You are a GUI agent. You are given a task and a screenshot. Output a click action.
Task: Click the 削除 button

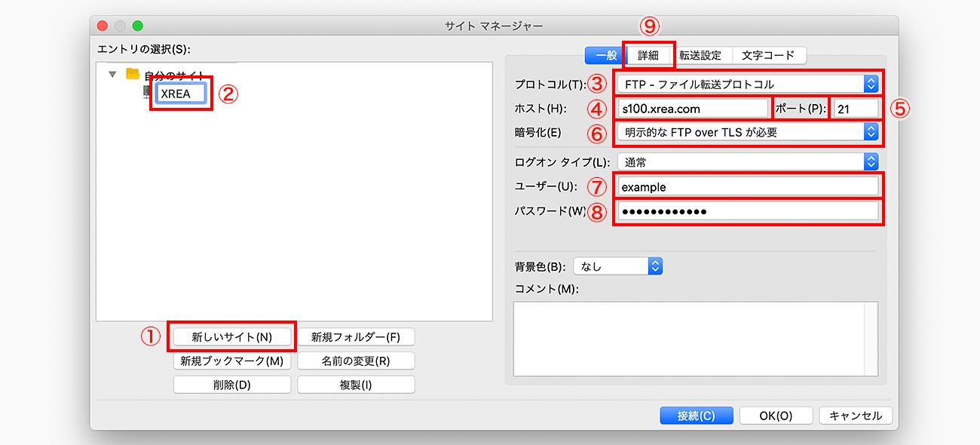[x=231, y=385]
